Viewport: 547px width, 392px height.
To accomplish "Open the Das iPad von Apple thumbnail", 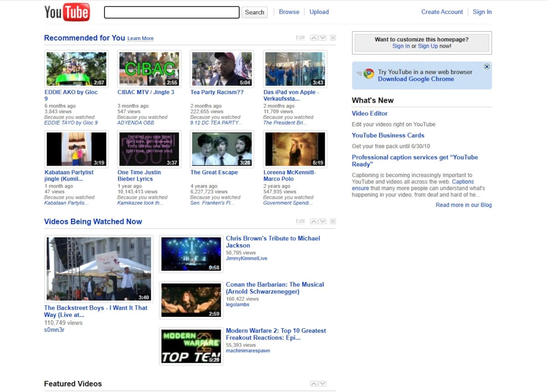I will click(x=295, y=69).
